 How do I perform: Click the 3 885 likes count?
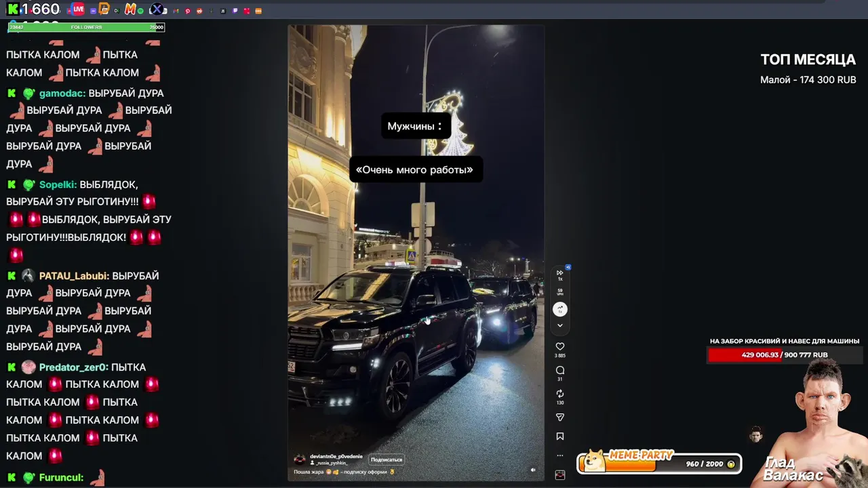[560, 356]
